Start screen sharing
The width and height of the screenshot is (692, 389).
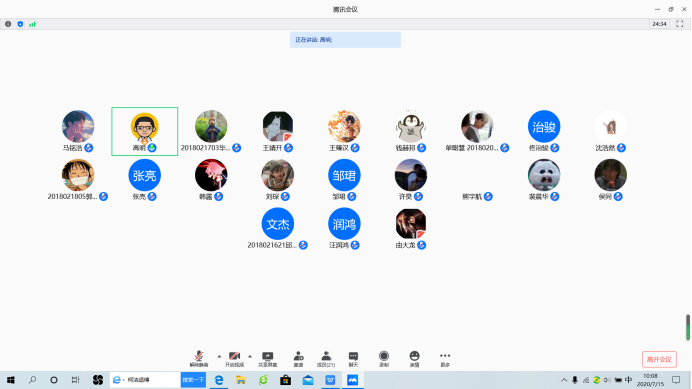(x=267, y=359)
